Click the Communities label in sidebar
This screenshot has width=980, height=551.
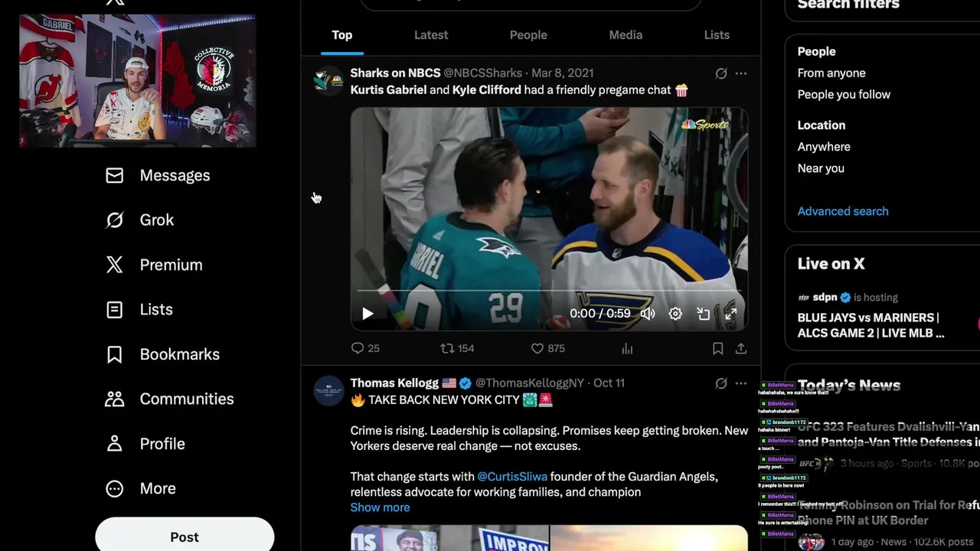pyautogui.click(x=187, y=399)
